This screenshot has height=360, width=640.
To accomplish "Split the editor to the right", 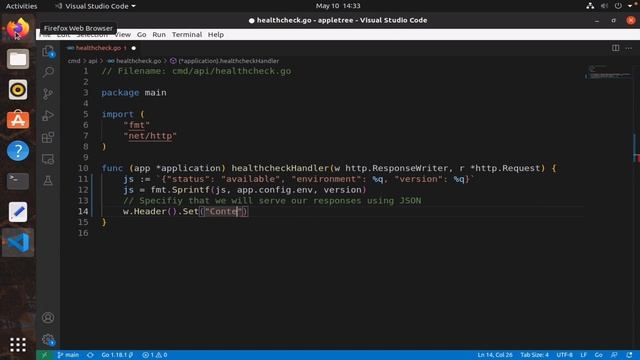I will point(616,48).
